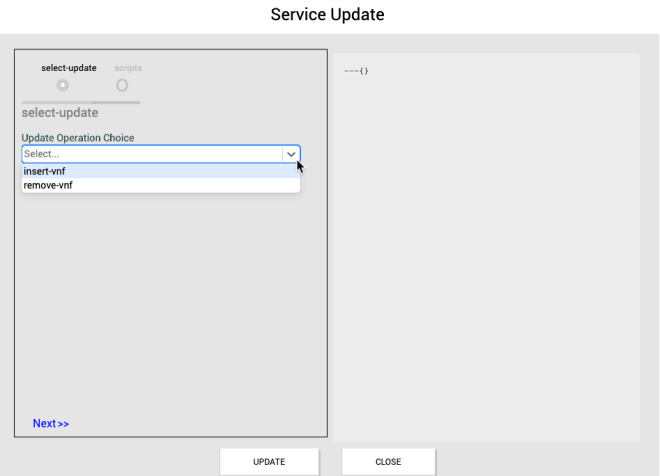Go to the next step via Next >>

[x=50, y=423]
